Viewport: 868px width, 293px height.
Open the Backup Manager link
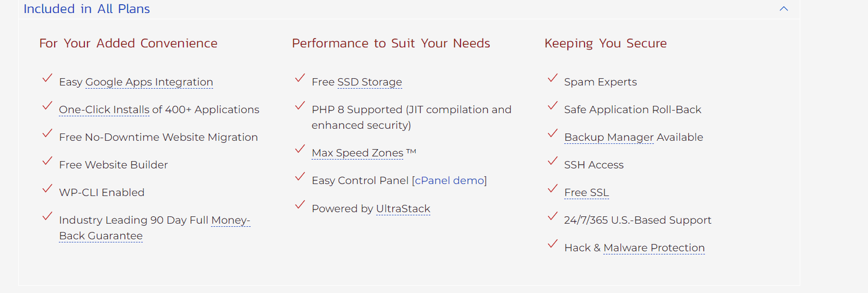click(609, 137)
